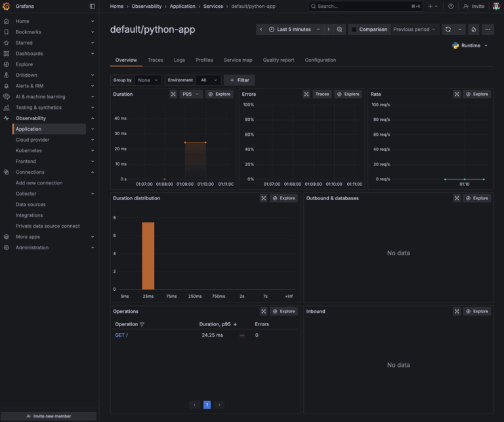Screen dimensions: 504x422
Task: Open the P95 percentile dropdown
Action: (x=190, y=94)
